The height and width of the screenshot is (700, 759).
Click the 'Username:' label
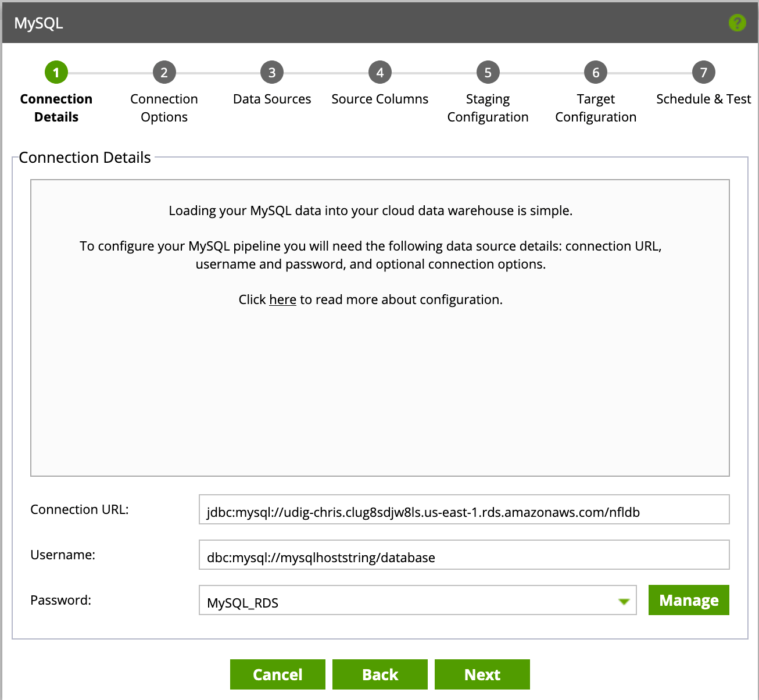pyautogui.click(x=63, y=555)
